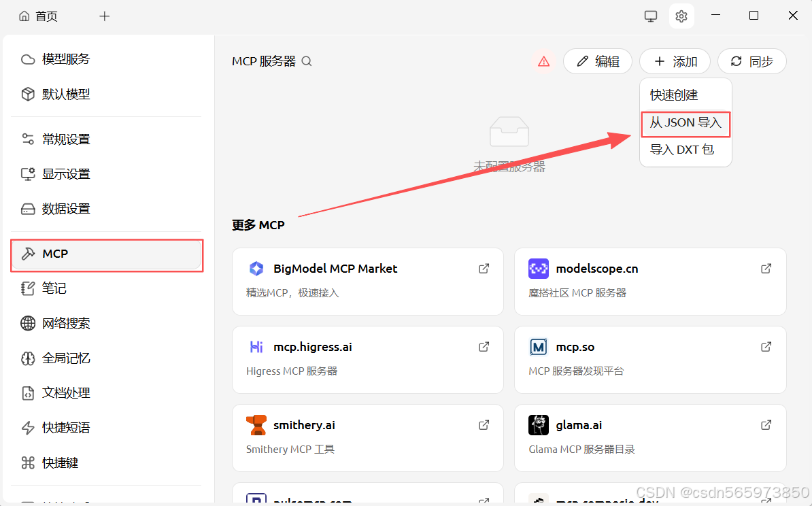The width and height of the screenshot is (812, 506).
Task: Click external link icon on glama.ai
Action: [766, 424]
